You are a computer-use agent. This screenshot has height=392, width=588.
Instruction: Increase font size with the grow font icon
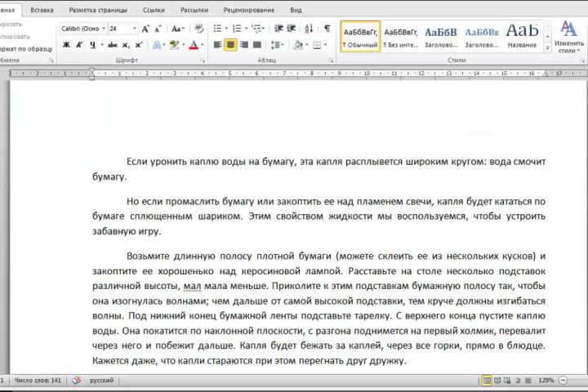(145, 29)
